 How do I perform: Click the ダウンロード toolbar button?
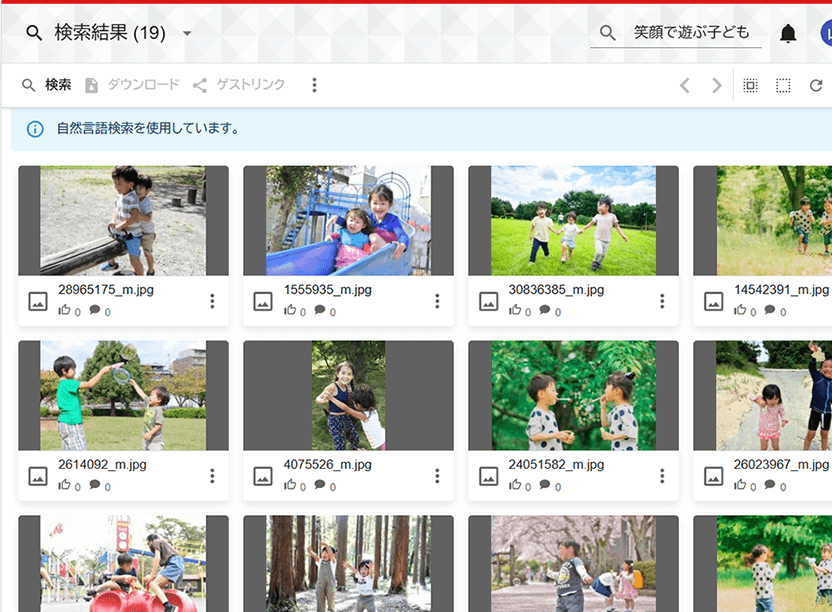click(x=132, y=85)
